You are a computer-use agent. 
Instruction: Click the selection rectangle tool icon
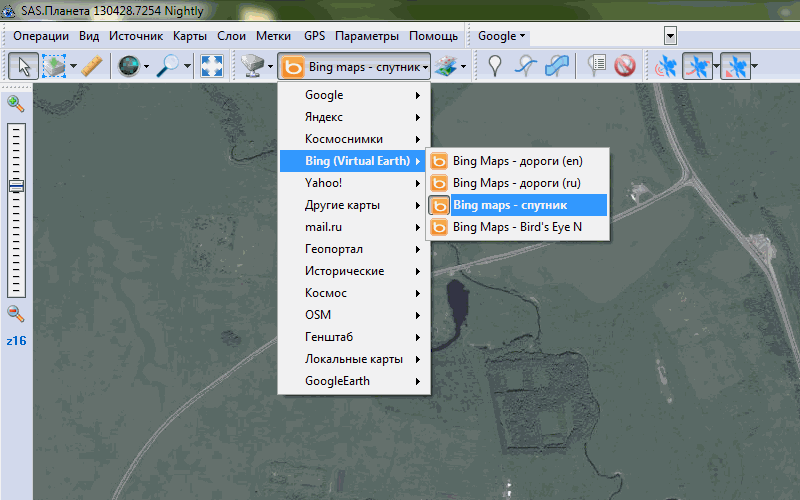pos(54,67)
